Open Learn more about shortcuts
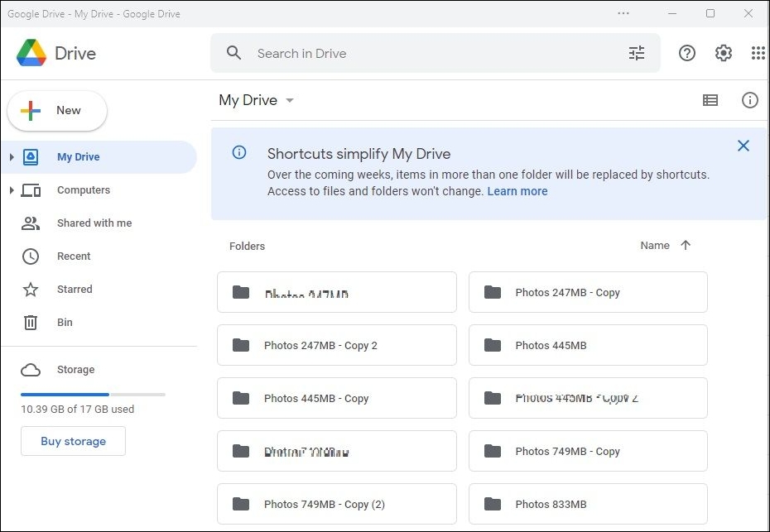 tap(517, 190)
